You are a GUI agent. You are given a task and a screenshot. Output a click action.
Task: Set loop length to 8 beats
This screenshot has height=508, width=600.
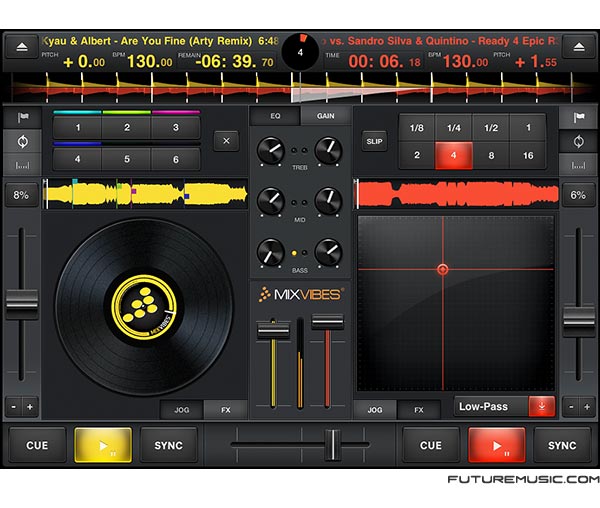coord(491,155)
